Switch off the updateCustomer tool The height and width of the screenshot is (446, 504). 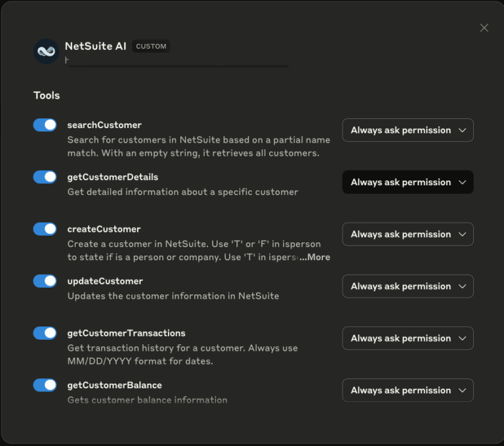[x=45, y=281]
